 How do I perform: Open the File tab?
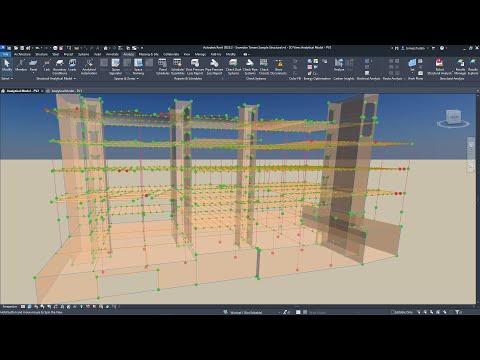5,54
